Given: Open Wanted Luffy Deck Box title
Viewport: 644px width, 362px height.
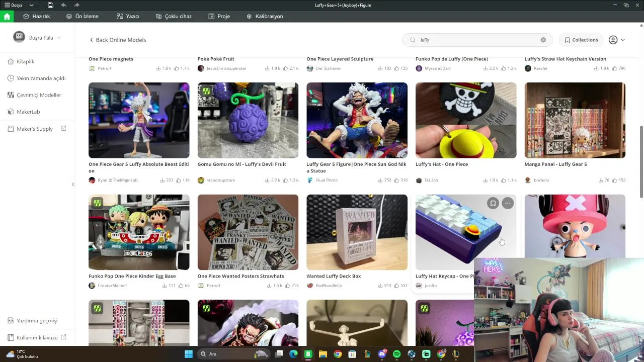Looking at the screenshot, I should tap(334, 276).
